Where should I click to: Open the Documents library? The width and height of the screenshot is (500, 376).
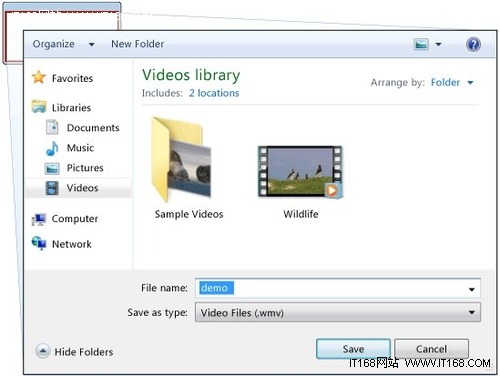tap(93, 128)
